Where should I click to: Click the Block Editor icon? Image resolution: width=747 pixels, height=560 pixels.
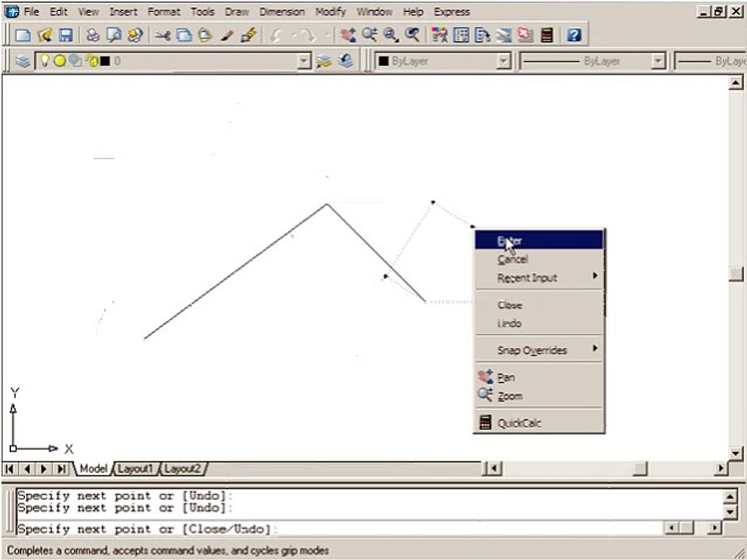pos(248,35)
